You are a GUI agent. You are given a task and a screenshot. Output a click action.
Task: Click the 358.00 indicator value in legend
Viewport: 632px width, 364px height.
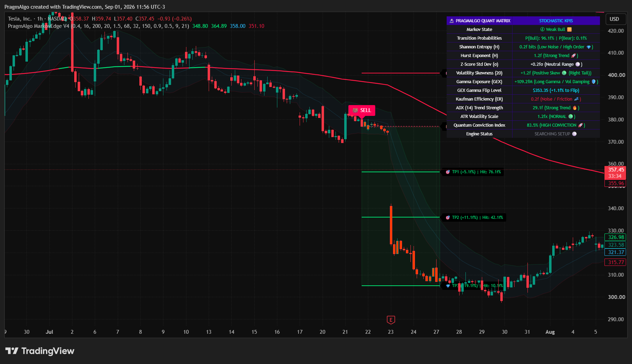pos(238,26)
